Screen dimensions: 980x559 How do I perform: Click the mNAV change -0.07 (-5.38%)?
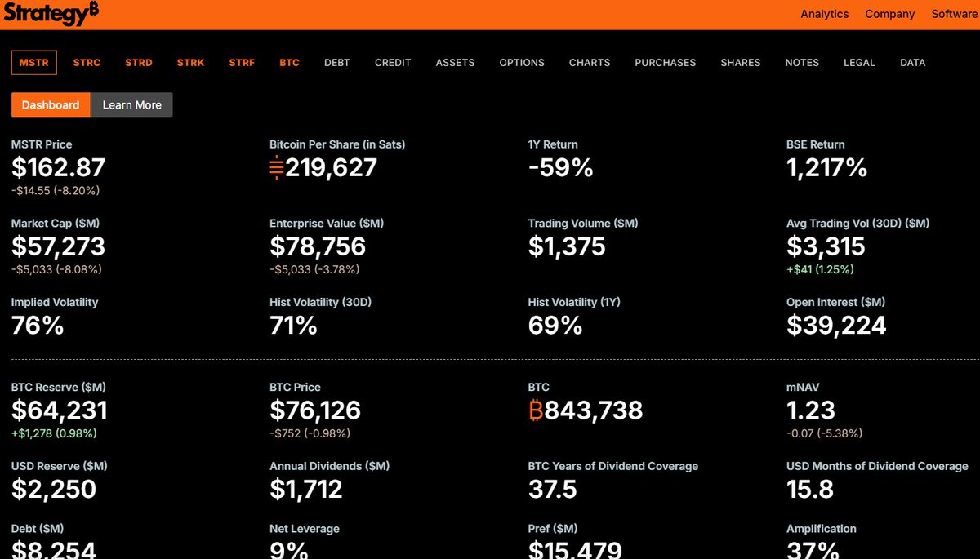click(825, 433)
